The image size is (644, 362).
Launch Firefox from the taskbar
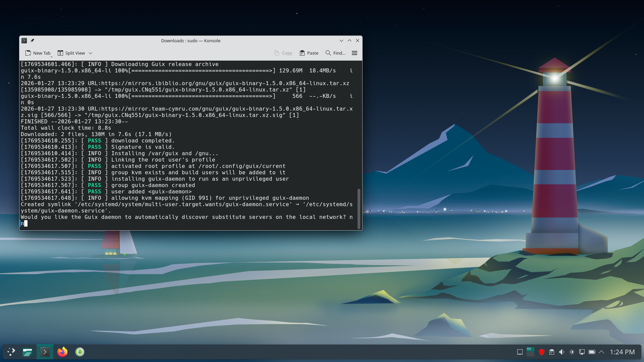point(62,352)
